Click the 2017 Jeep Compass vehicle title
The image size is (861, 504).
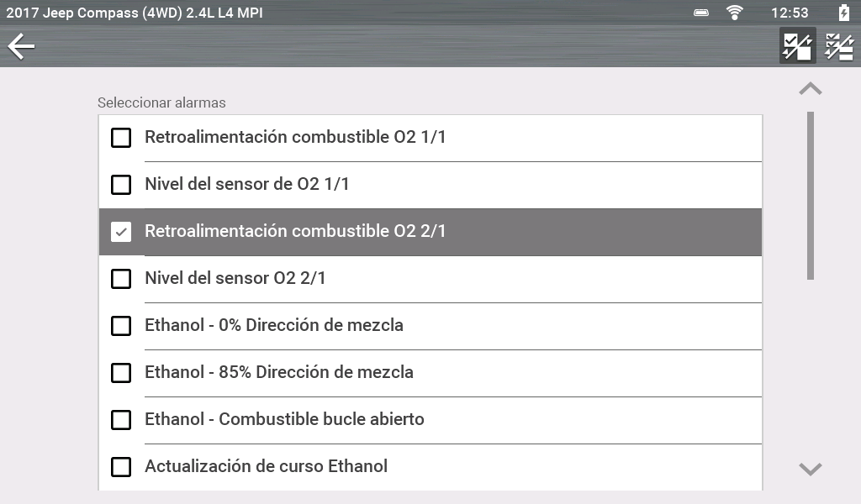pos(135,13)
